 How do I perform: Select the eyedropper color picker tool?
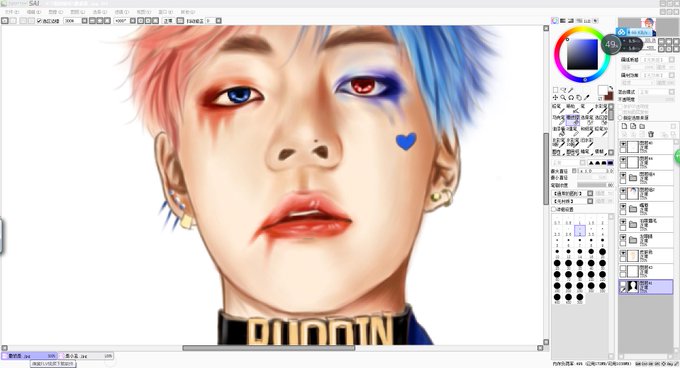[x=587, y=97]
